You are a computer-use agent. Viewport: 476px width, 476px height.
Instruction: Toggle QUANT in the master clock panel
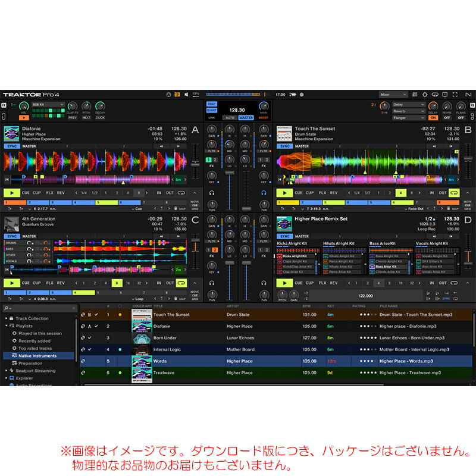[211, 109]
